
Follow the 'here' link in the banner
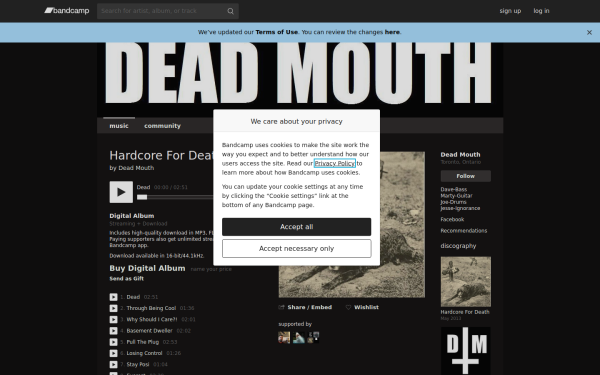(392, 32)
